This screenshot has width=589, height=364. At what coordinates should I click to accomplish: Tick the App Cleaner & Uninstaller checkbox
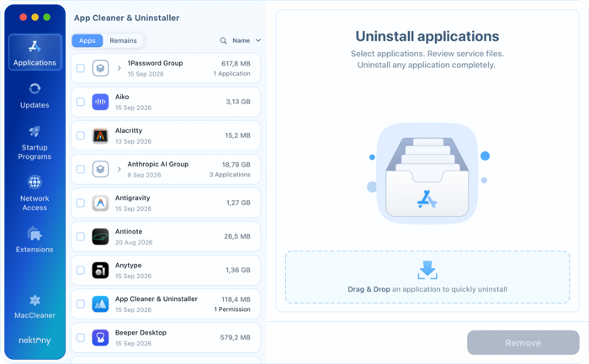point(81,304)
